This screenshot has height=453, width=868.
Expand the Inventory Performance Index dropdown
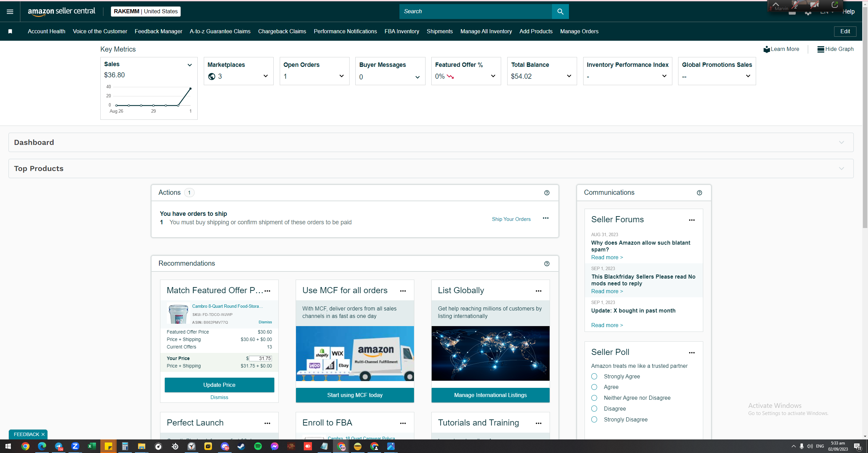coord(664,76)
